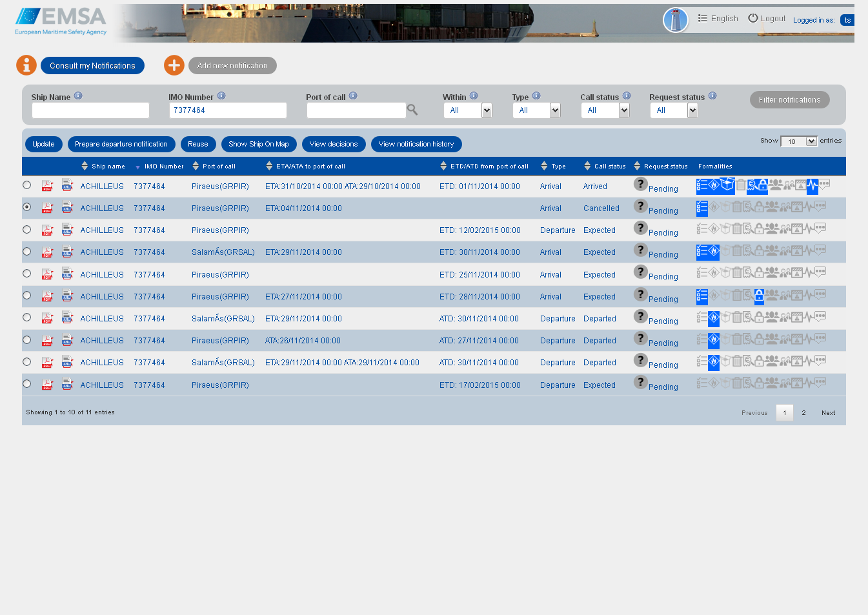Image resolution: width=868 pixels, height=615 pixels.
Task: Sort table by ETA/ATA to port of call
Action: (x=306, y=166)
